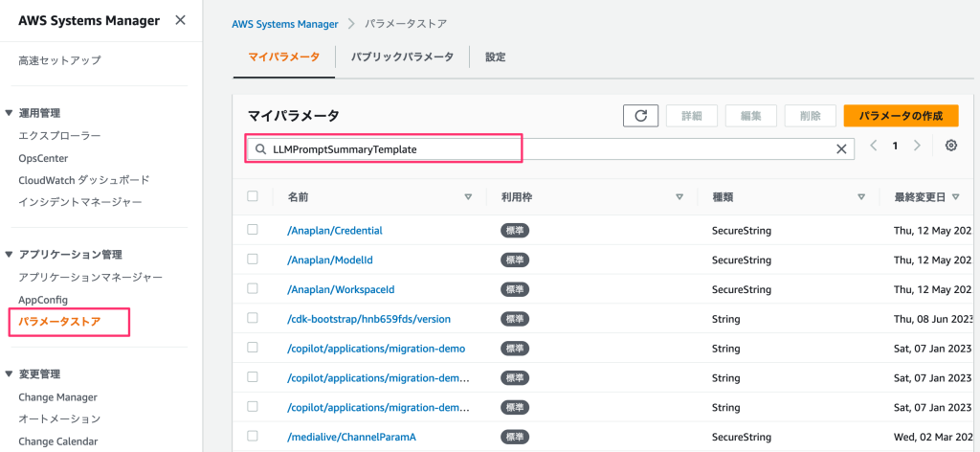Open /Anaplan/WorkspaceId parameter link
The width and height of the screenshot is (980, 452).
coord(341,289)
